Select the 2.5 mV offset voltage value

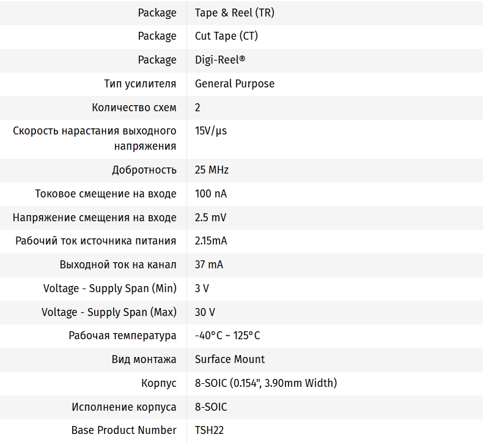click(x=211, y=218)
